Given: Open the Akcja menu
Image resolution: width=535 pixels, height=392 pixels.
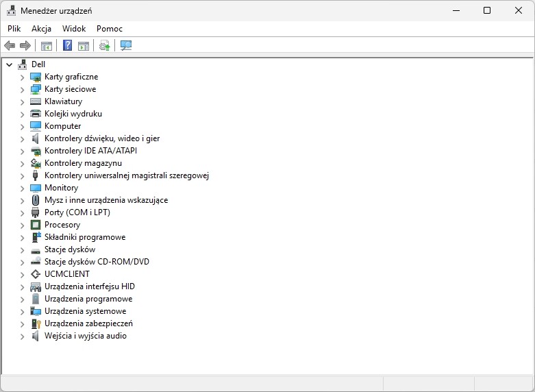Looking at the screenshot, I should 41,29.
